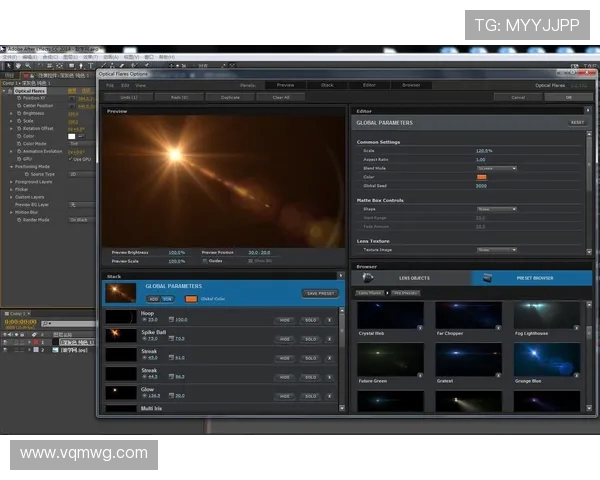Expand the Foreground Layers property
This screenshot has height=480, width=600.
[11, 182]
